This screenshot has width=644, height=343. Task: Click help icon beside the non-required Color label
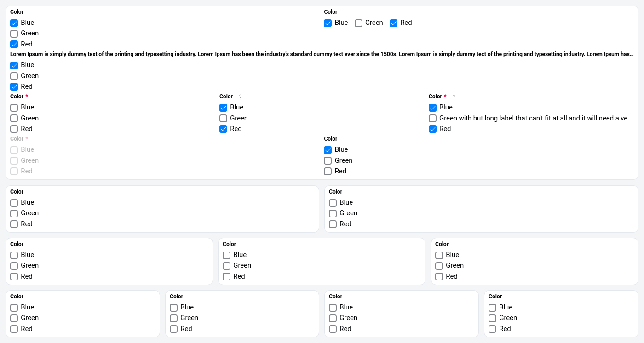pyautogui.click(x=240, y=97)
